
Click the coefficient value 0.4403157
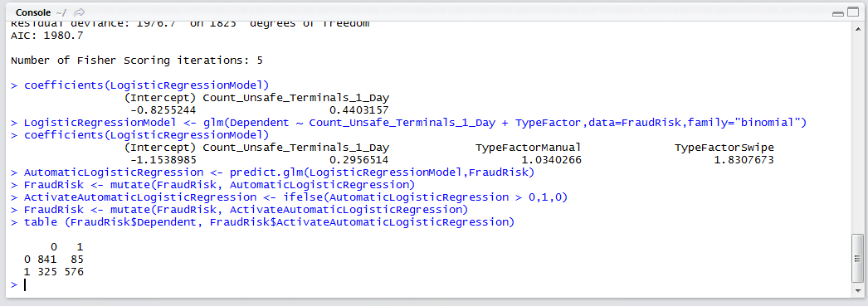(358, 110)
